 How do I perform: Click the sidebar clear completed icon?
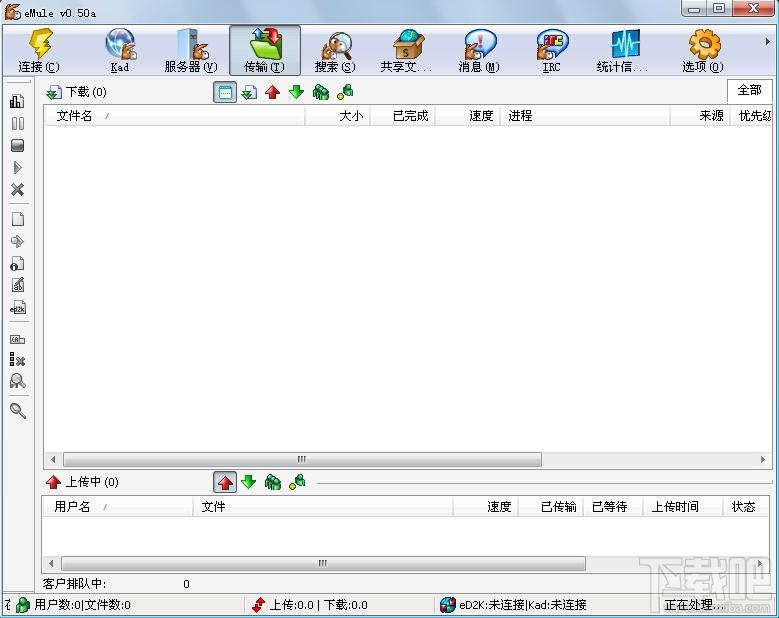click(x=17, y=360)
